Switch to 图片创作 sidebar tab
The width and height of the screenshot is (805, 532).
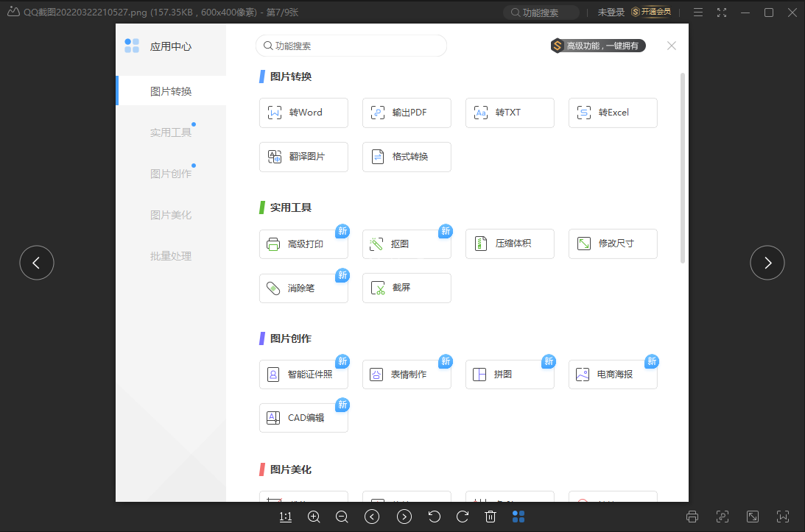[x=171, y=174]
